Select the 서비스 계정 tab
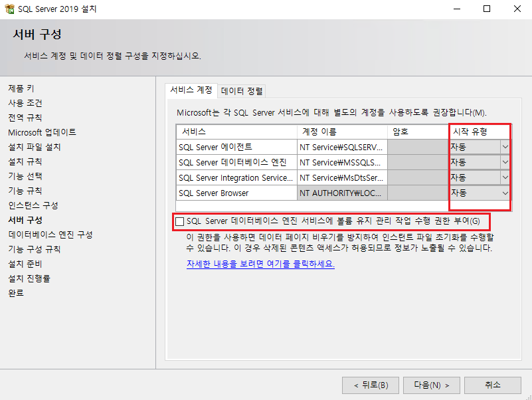 [191, 90]
